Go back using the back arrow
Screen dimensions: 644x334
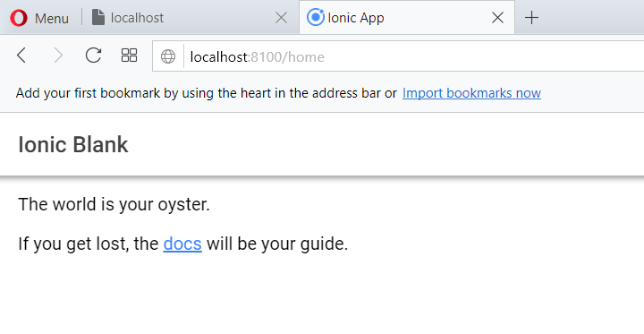click(x=21, y=56)
